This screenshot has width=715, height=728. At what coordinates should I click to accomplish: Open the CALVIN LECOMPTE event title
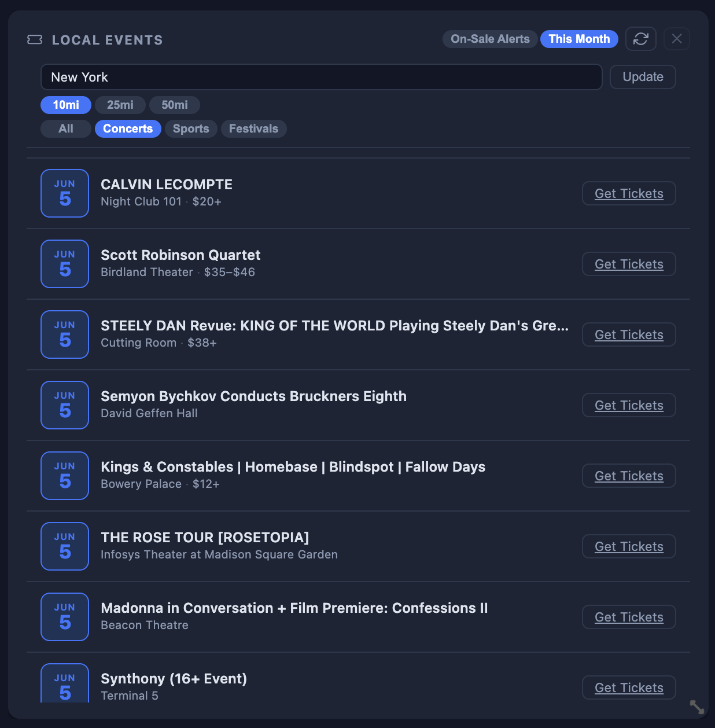point(167,185)
